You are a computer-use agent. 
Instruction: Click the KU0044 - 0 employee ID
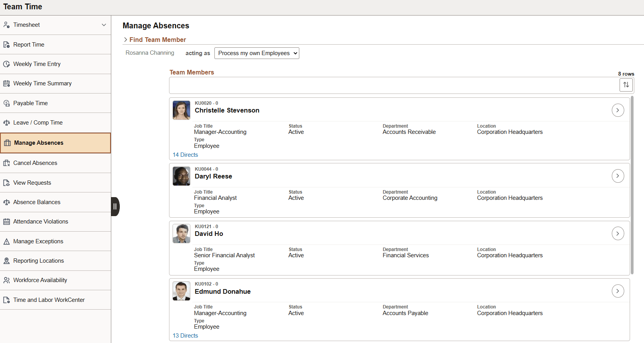pyautogui.click(x=206, y=169)
